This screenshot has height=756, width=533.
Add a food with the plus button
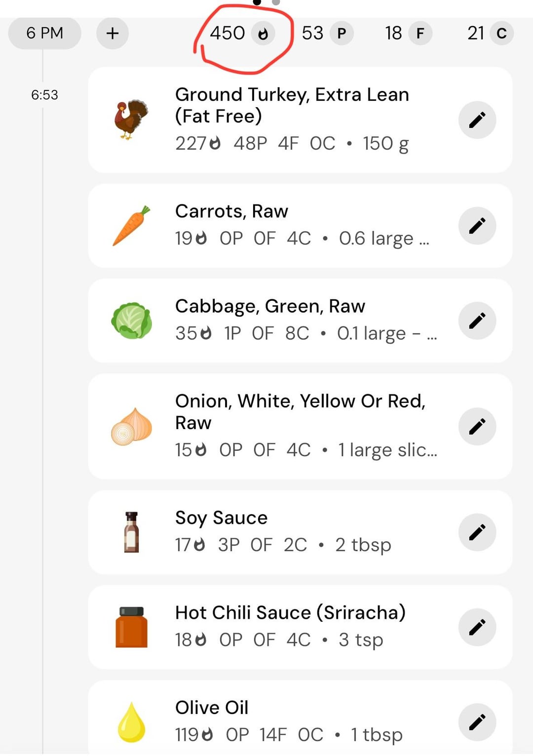tap(113, 33)
